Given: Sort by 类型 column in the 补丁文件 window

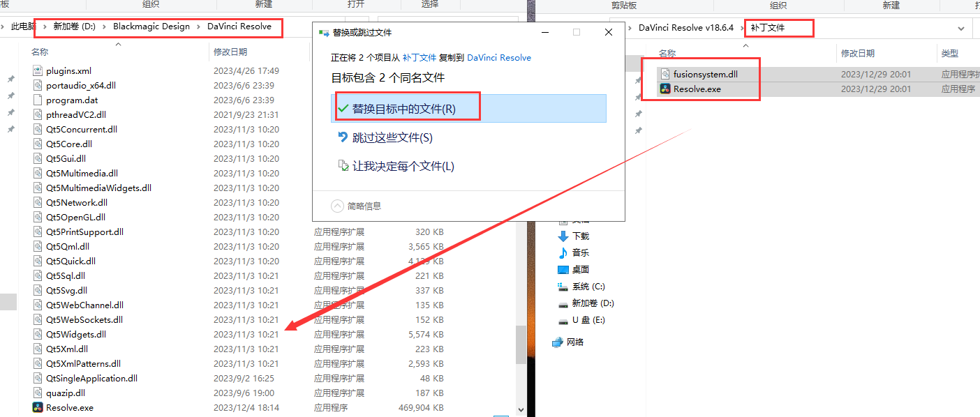Looking at the screenshot, I should 949,53.
